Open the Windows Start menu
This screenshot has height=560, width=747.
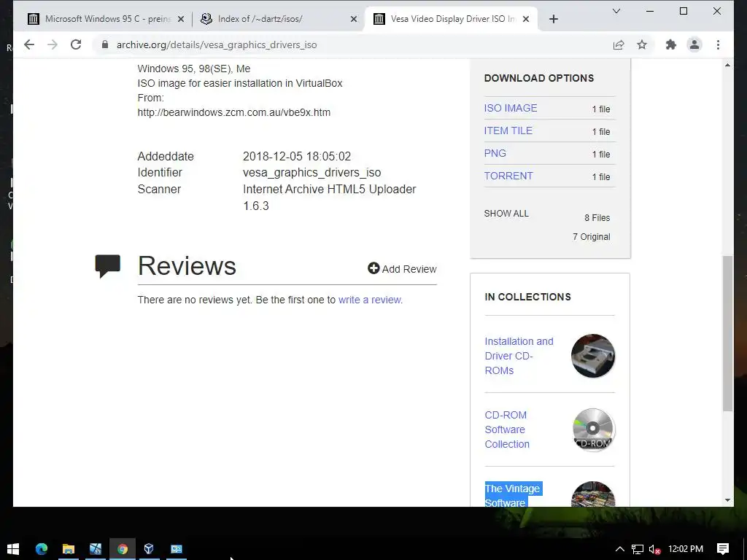(x=13, y=549)
